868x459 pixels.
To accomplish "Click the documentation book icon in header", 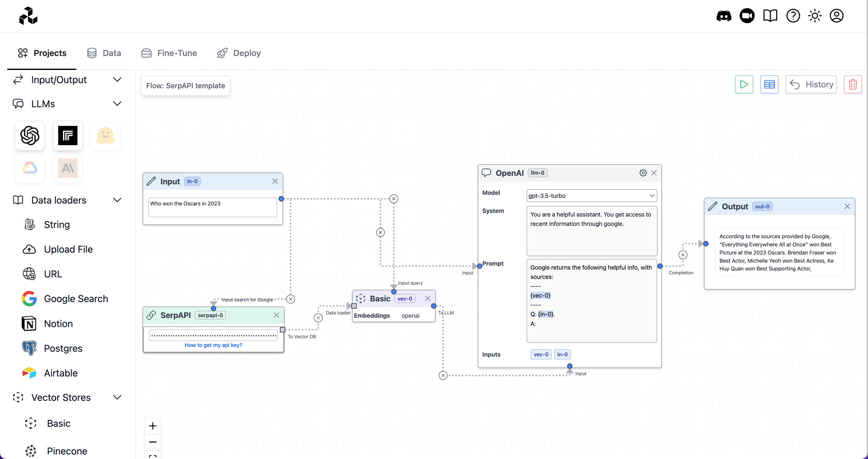I will [770, 16].
